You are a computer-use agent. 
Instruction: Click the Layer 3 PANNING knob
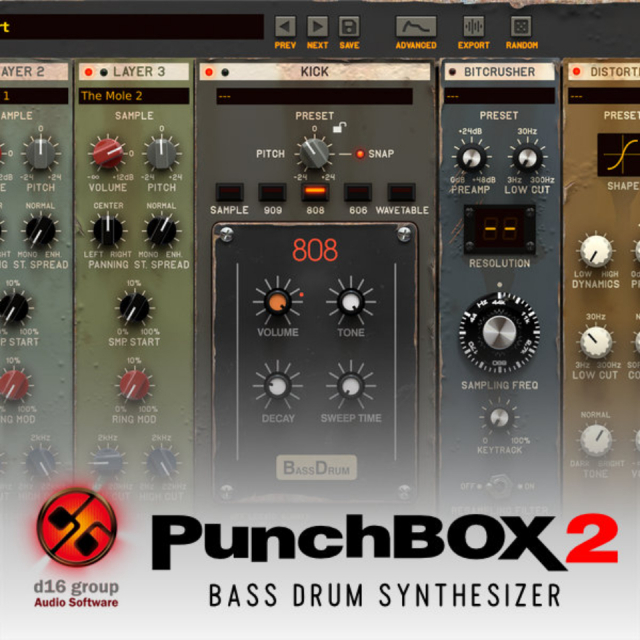tap(108, 231)
